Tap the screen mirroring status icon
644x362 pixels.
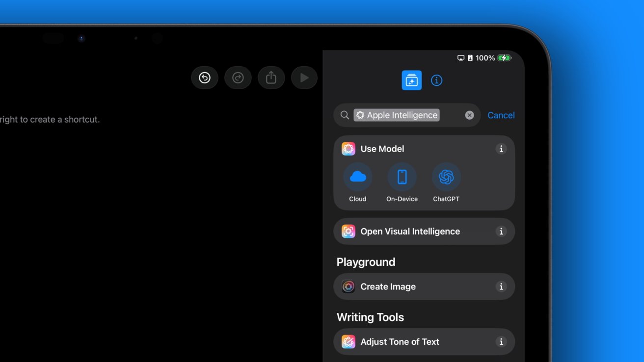click(x=460, y=58)
